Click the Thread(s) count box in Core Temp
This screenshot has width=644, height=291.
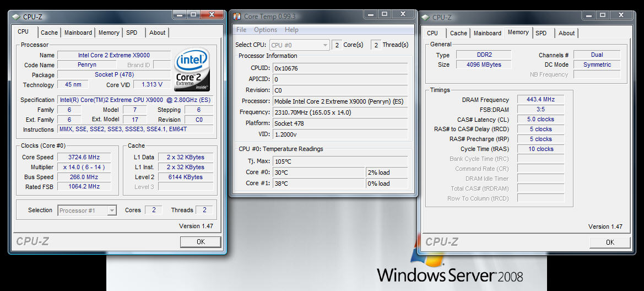click(376, 45)
